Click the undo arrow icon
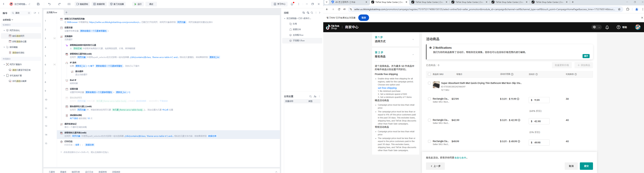 point(49,4)
